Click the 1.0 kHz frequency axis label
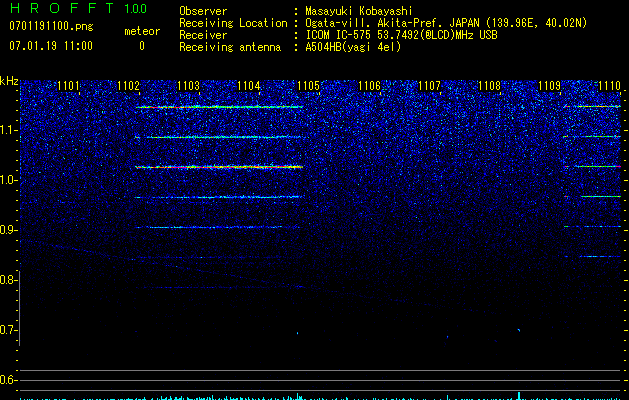 pos(8,181)
